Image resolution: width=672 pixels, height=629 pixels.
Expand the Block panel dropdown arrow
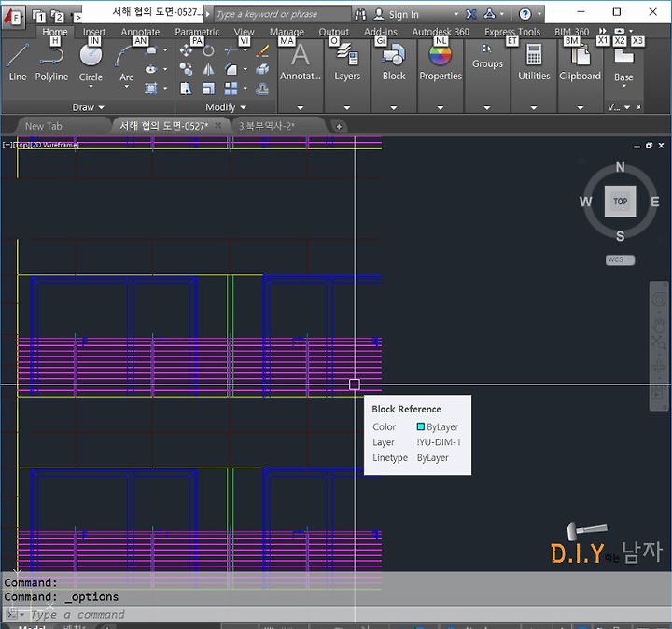click(394, 108)
